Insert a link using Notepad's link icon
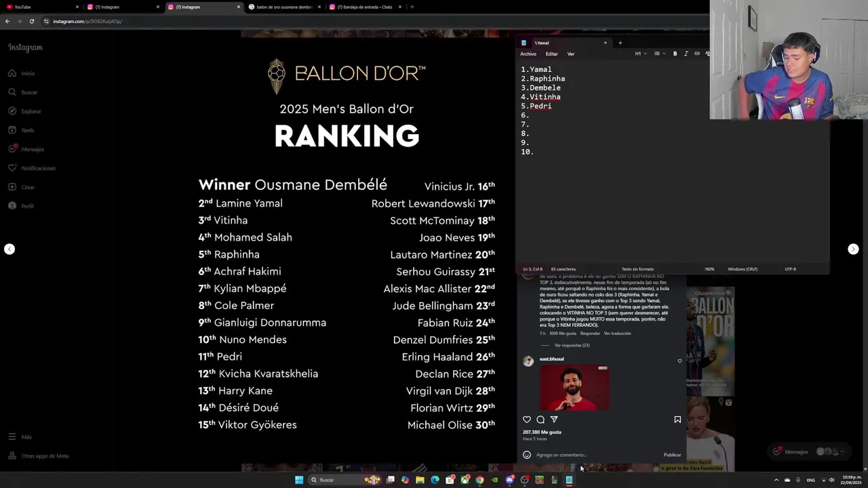This screenshot has height=488, width=868. pyautogui.click(x=696, y=54)
